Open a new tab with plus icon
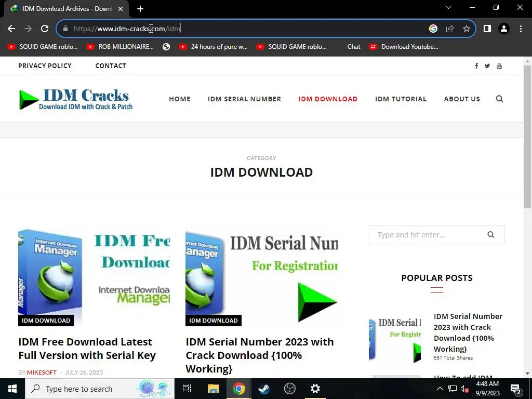The height and width of the screenshot is (399, 532). click(x=140, y=9)
